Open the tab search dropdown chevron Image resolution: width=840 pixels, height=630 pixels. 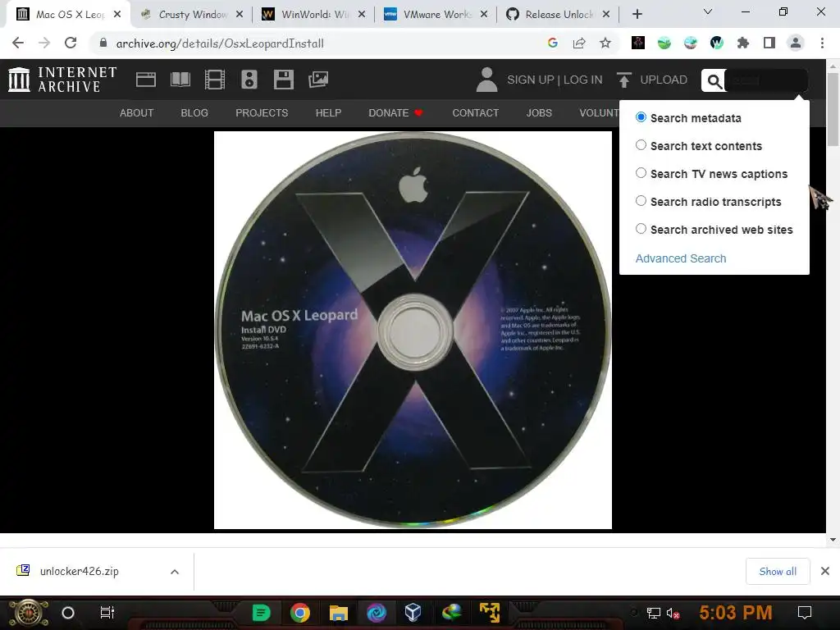[708, 11]
